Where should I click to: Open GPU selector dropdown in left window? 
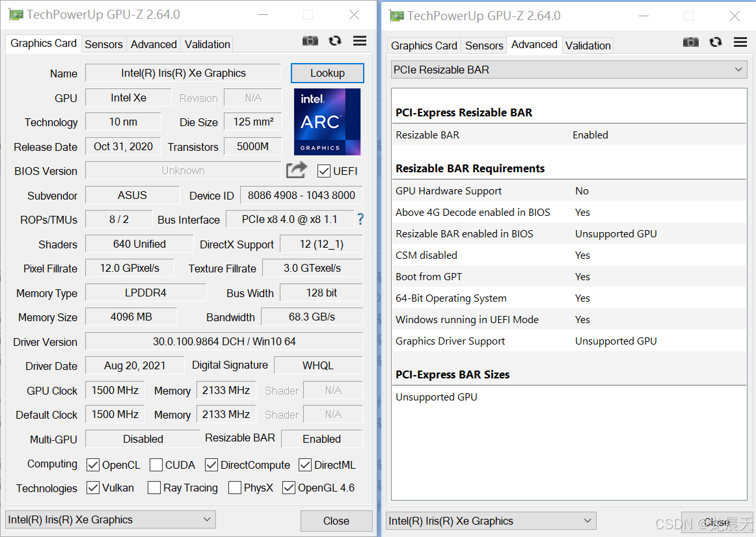111,519
